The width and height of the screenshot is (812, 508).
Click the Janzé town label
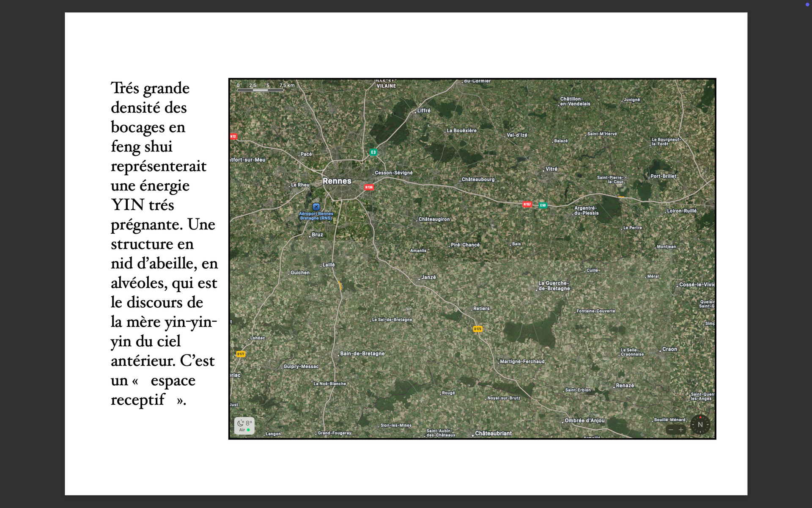pos(428,277)
